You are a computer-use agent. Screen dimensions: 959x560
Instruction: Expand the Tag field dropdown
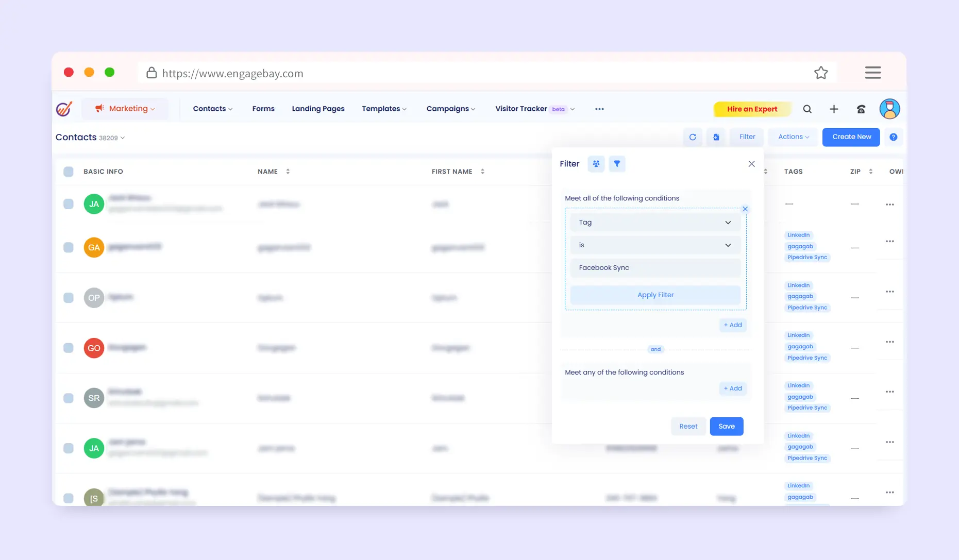[x=655, y=223]
